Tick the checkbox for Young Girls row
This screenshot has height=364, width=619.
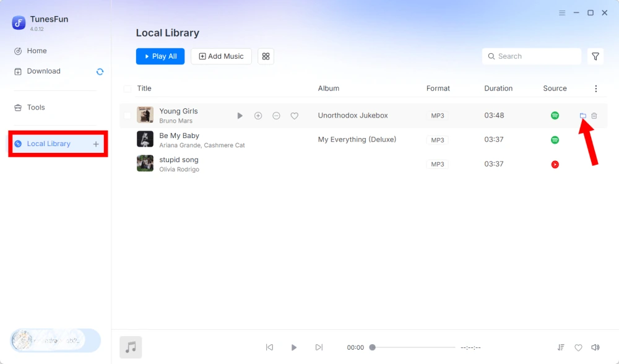pyautogui.click(x=128, y=116)
